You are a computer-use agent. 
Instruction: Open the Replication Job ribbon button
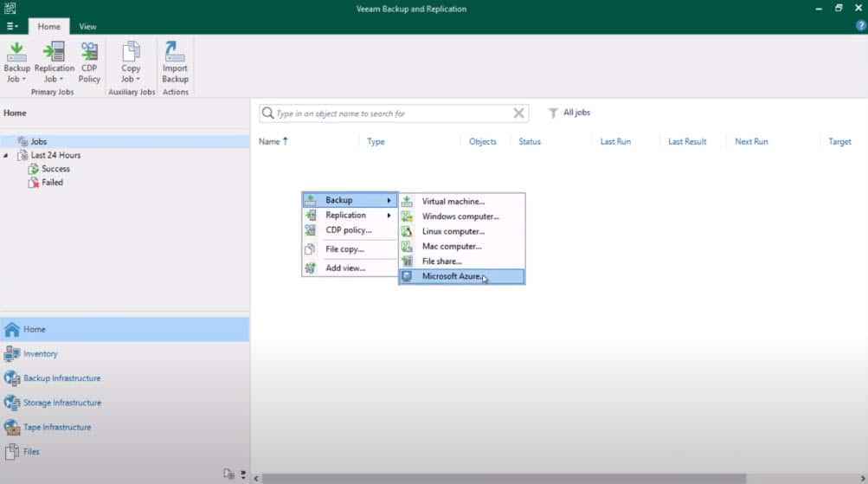tap(55, 62)
